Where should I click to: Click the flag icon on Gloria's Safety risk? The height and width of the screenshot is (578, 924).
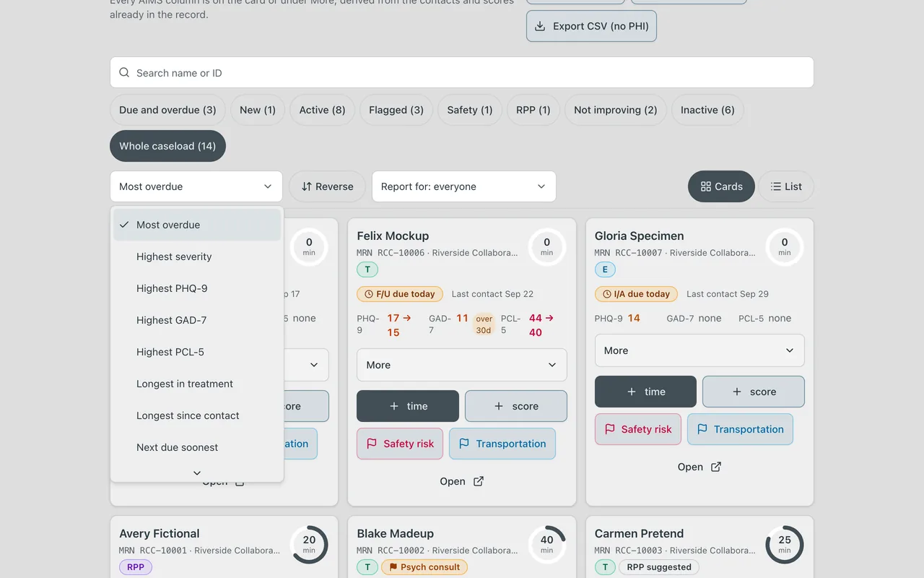pyautogui.click(x=609, y=429)
